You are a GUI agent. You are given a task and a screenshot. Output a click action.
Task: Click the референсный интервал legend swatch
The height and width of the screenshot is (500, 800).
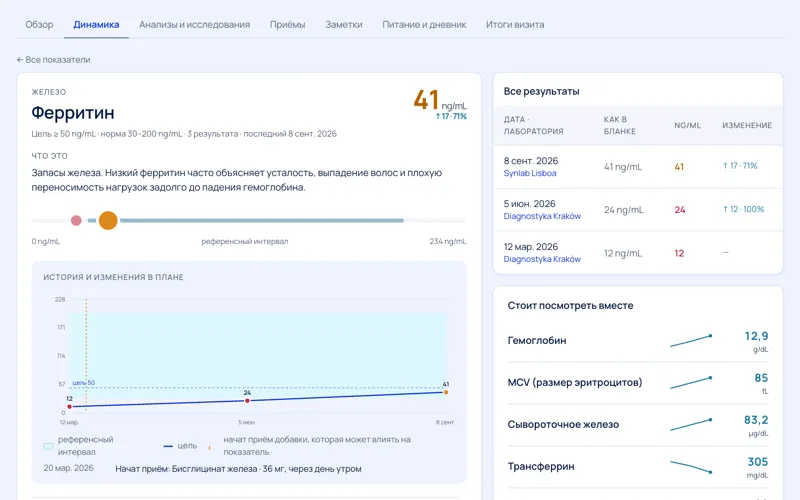point(48,446)
